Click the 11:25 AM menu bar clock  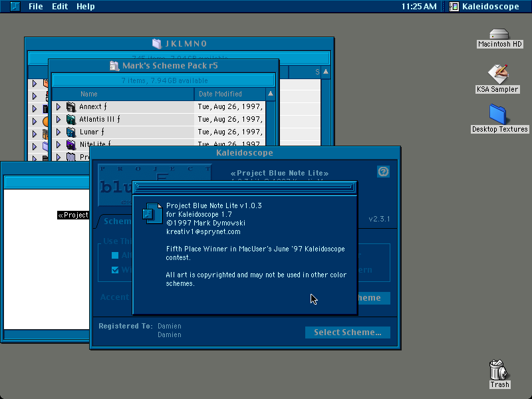419,7
